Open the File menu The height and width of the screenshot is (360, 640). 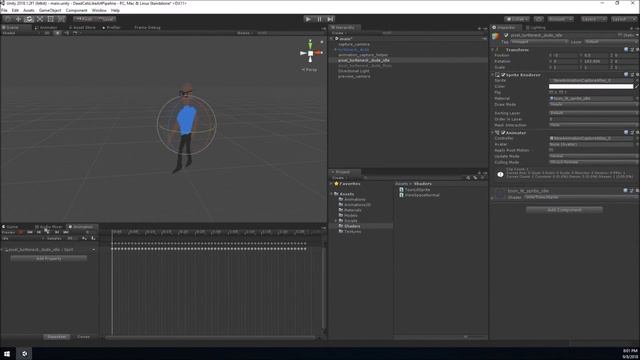(x=4, y=10)
